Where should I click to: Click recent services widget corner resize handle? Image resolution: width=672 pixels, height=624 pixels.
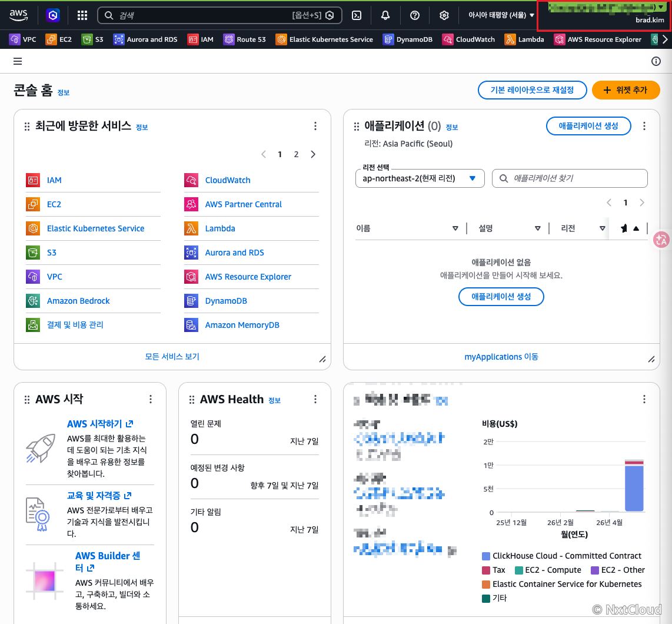click(322, 360)
